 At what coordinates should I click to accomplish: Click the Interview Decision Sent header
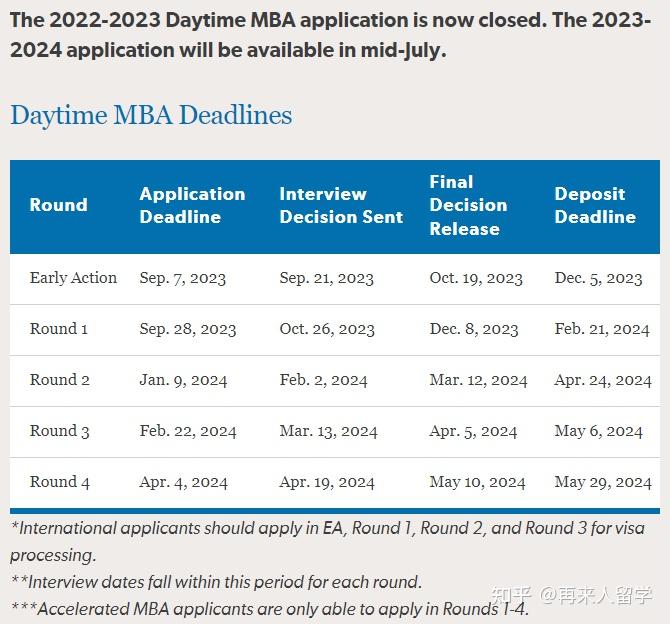[x=341, y=205]
